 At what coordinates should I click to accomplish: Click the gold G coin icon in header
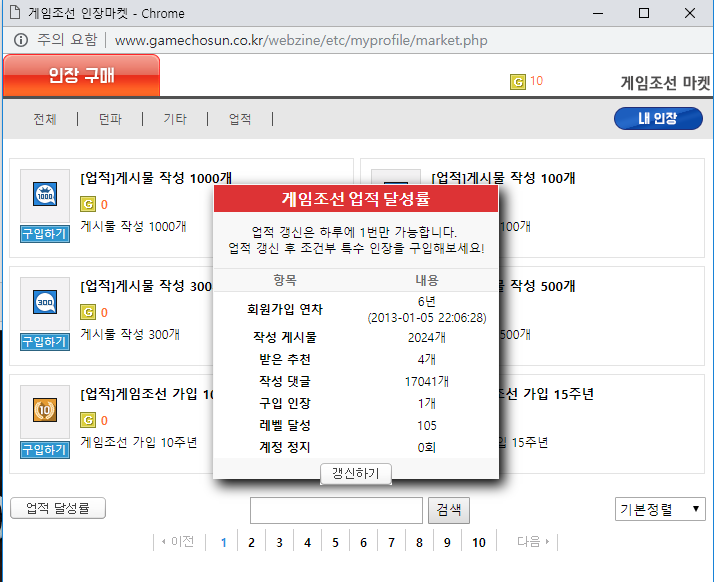(517, 81)
